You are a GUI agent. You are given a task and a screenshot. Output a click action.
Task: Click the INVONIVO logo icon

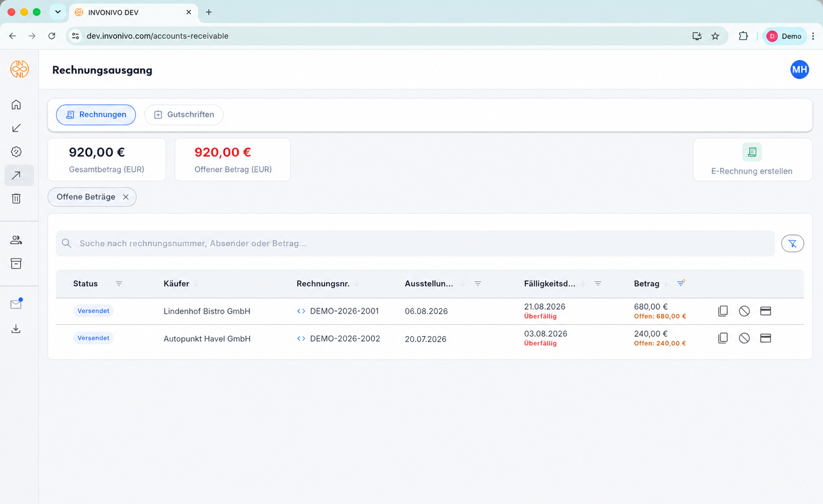coord(20,69)
